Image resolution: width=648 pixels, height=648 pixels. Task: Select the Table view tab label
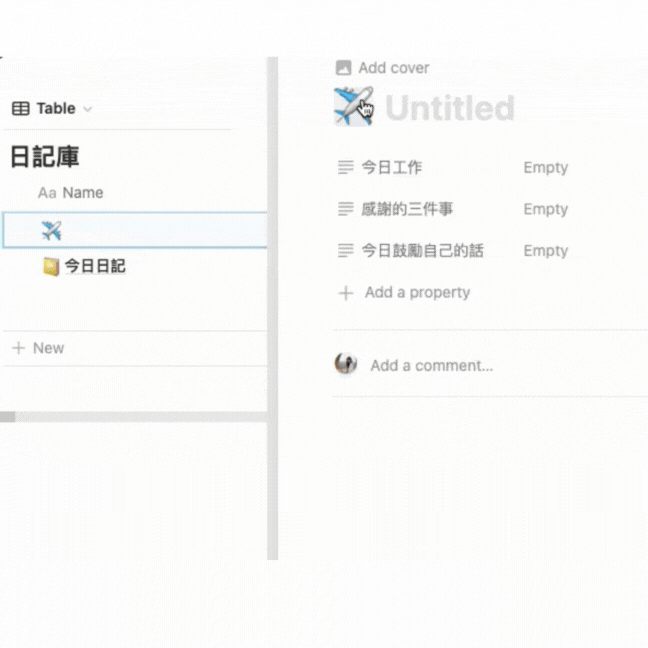(x=56, y=108)
